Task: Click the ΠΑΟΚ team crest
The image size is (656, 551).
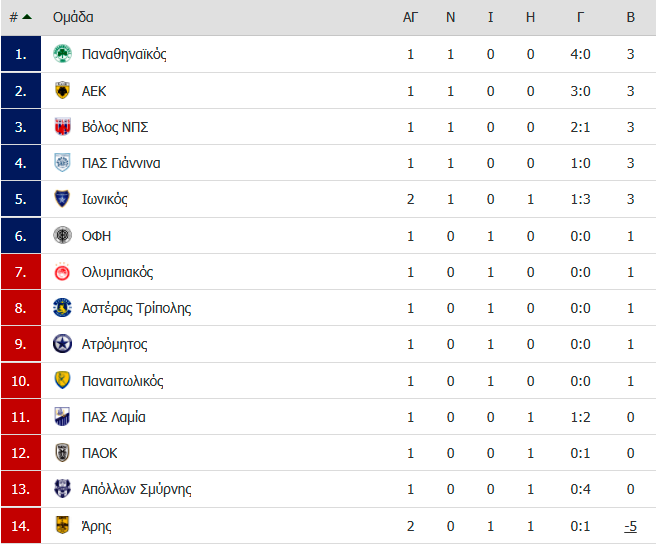Action: pyautogui.click(x=62, y=453)
